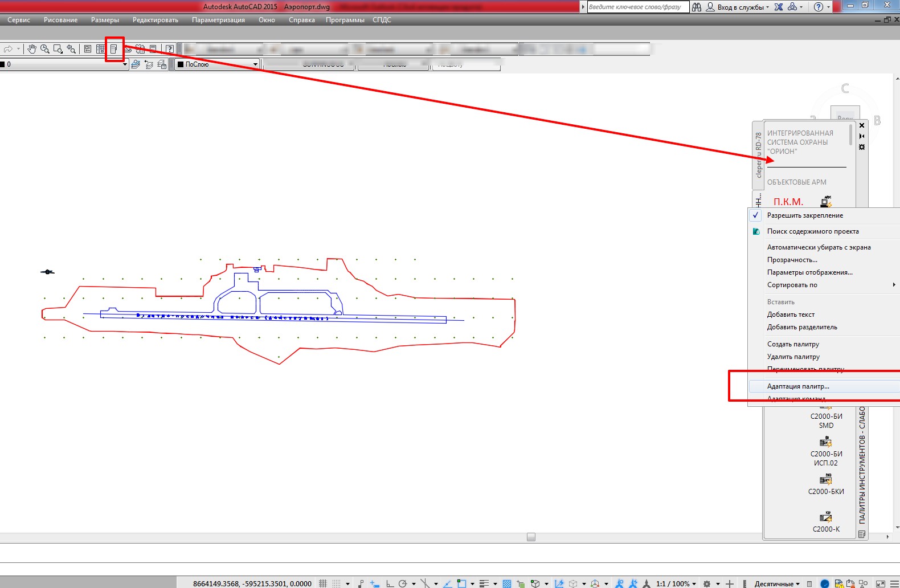Viewport: 900px width, 588px height.
Task: Expand the layer '0' dropdown list
Action: pyautogui.click(x=125, y=64)
